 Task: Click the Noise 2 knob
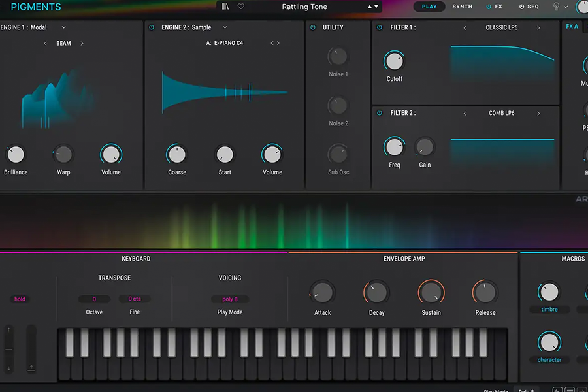click(338, 106)
